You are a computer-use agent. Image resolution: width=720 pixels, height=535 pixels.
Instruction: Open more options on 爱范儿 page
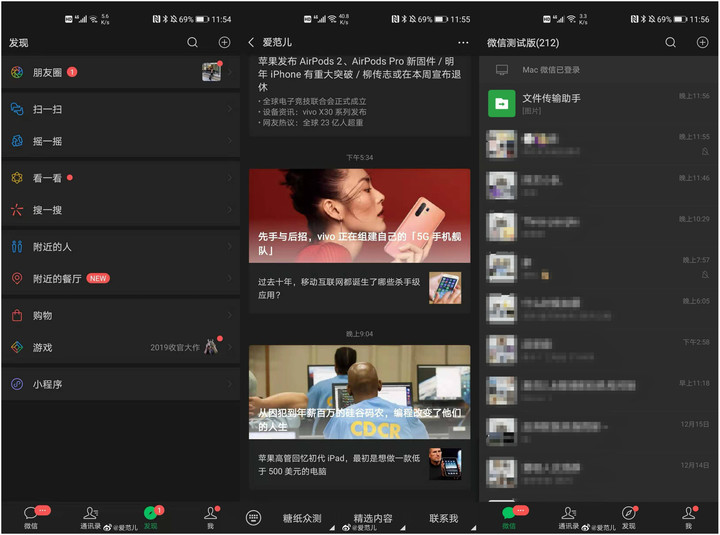pos(463,43)
